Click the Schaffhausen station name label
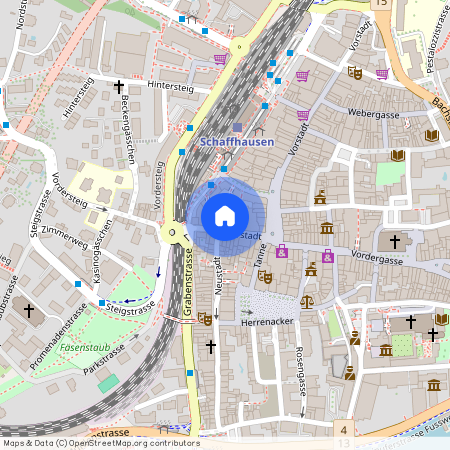Viewport: 450px width, 450px height. pyautogui.click(x=237, y=142)
